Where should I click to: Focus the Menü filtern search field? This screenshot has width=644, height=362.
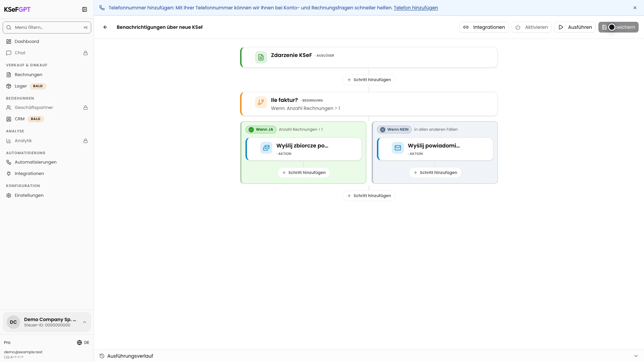(47, 27)
